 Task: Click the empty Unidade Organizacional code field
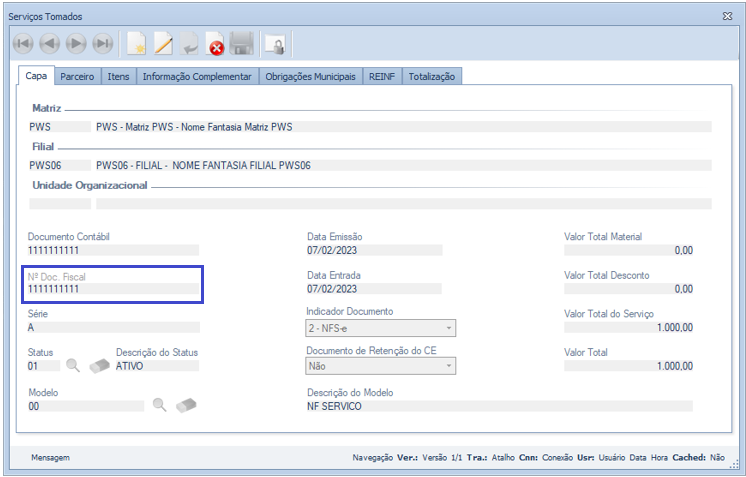tap(60, 204)
